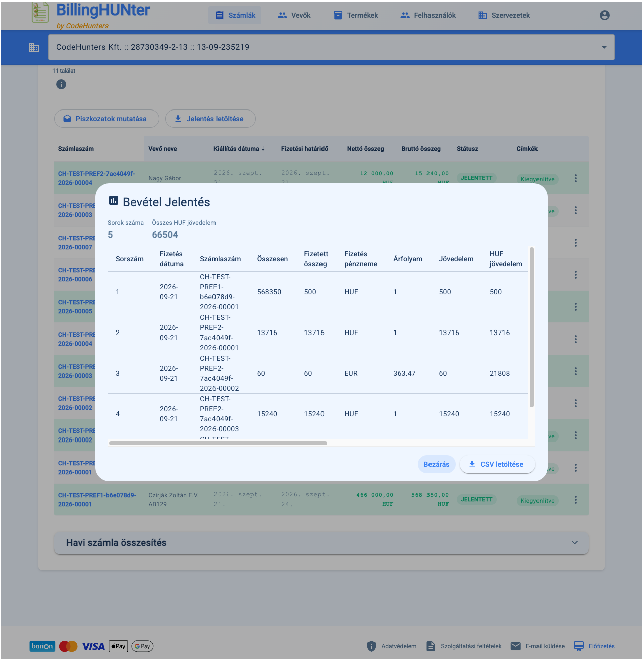Go to the Számlák tab
The height and width of the screenshot is (661, 644).
235,15
